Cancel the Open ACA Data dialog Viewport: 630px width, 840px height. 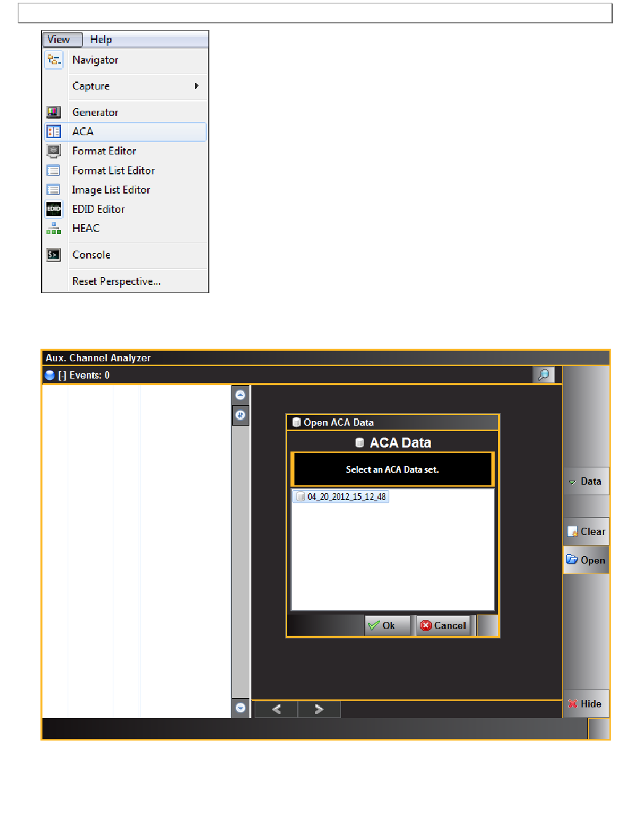click(x=443, y=626)
